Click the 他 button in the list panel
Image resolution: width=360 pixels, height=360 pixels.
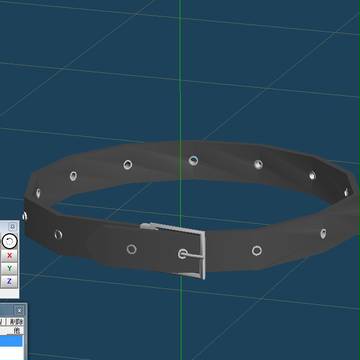tap(17, 330)
